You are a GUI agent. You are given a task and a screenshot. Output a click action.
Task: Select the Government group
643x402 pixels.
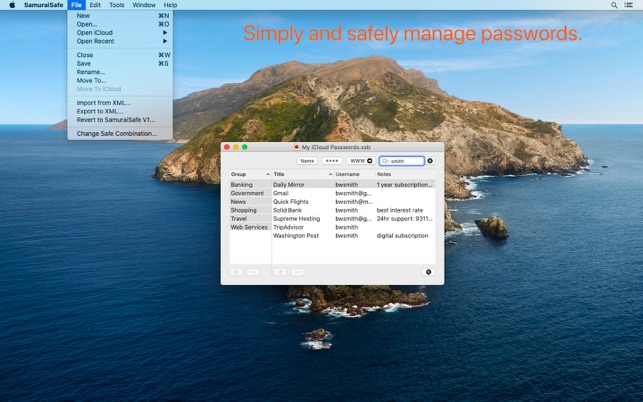click(250, 193)
